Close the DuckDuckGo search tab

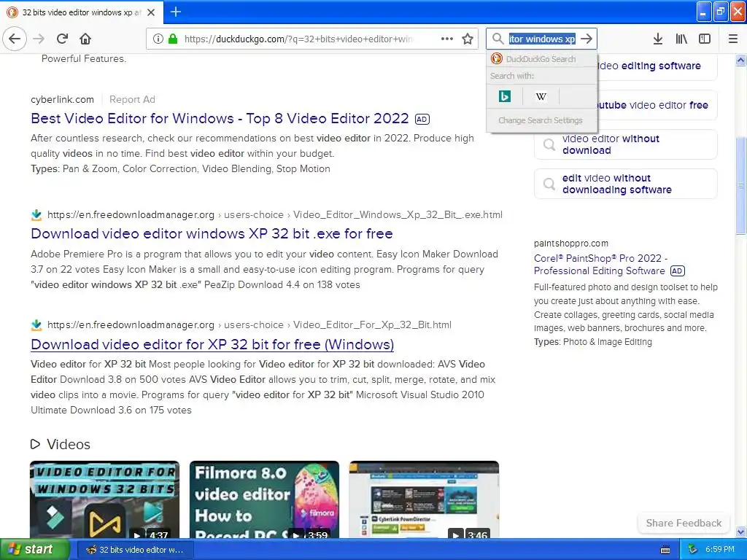(x=151, y=12)
